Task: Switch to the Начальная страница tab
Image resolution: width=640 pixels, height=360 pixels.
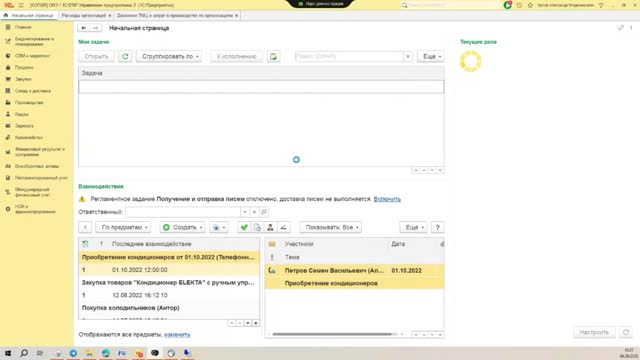Action: tap(29, 15)
